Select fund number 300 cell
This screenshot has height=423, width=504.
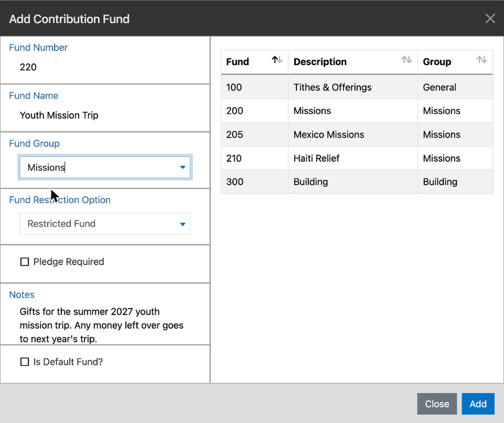pos(255,182)
